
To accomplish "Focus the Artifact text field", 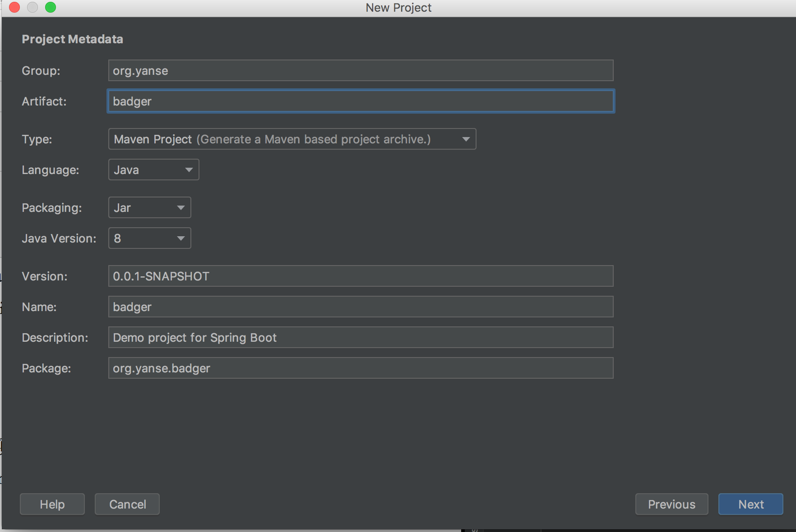I will (x=360, y=101).
